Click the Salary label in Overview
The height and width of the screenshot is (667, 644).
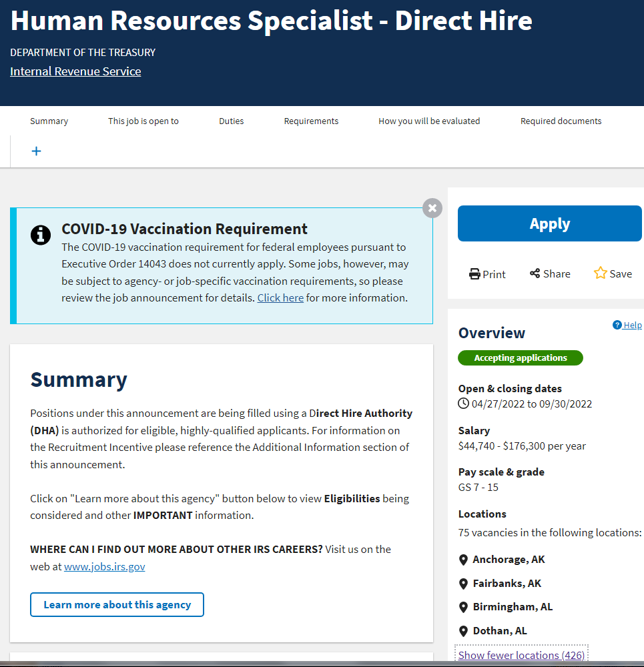tap(474, 430)
